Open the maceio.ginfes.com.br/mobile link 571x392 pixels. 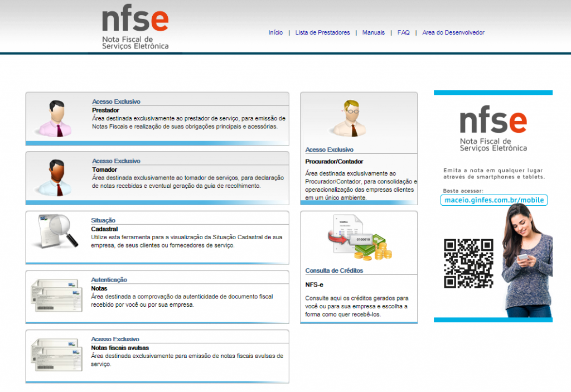[x=493, y=200]
